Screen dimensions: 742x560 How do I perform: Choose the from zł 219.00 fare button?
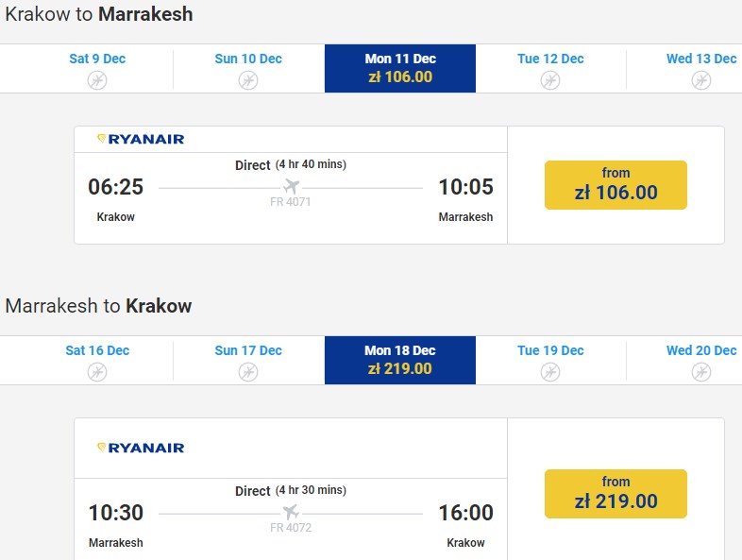point(616,494)
